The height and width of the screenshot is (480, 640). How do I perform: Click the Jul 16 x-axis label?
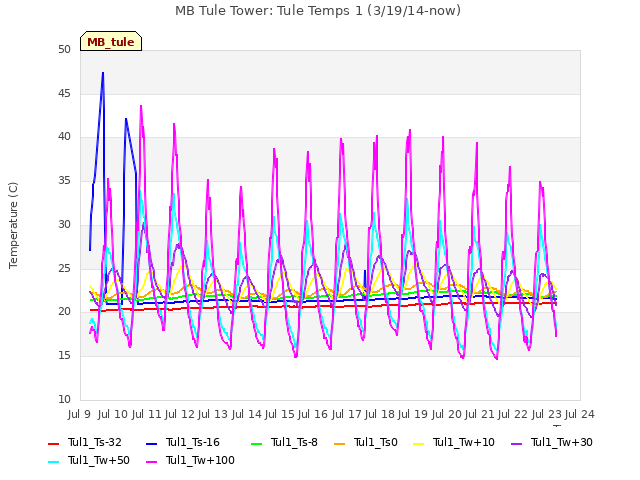coord(313,414)
